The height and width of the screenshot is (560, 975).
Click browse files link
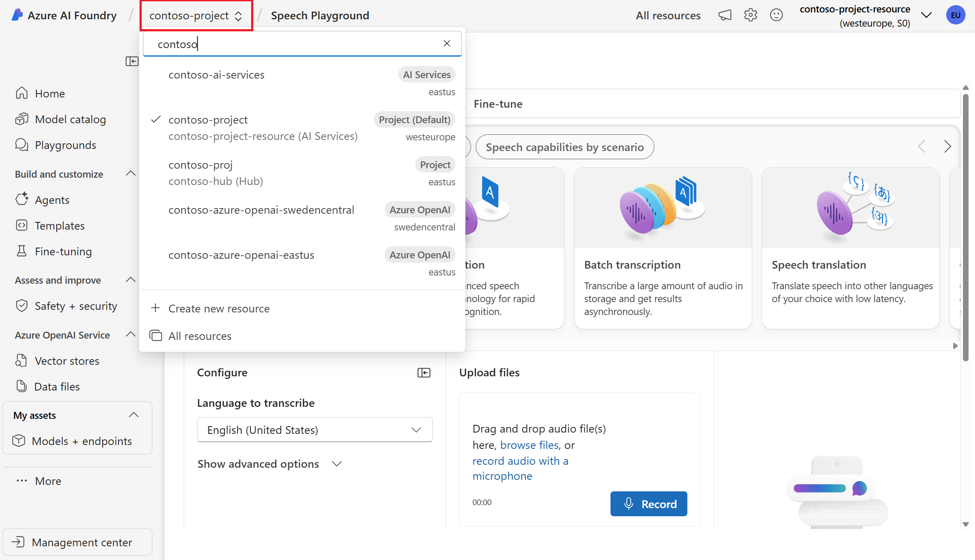click(x=529, y=445)
